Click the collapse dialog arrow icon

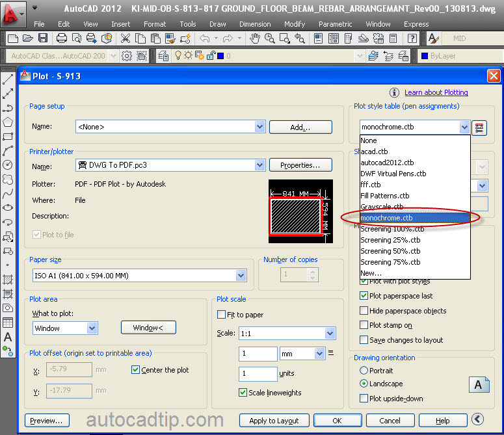click(x=477, y=419)
